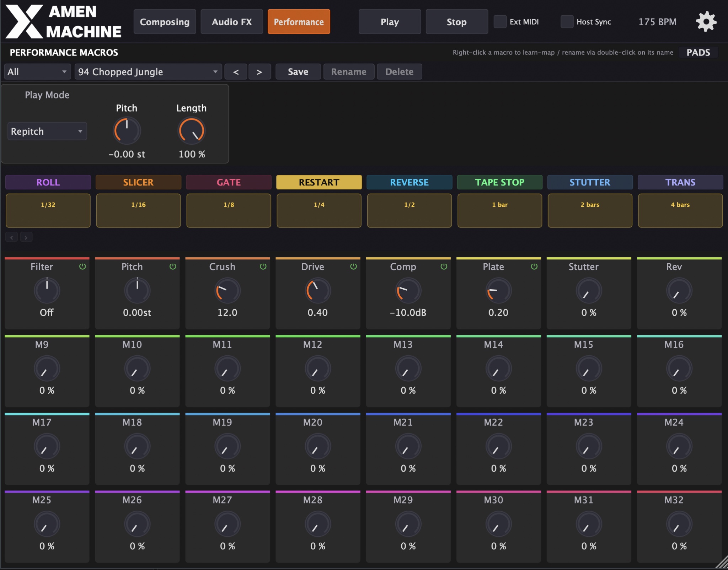
Task: Select previous preset with < button
Action: coord(236,72)
